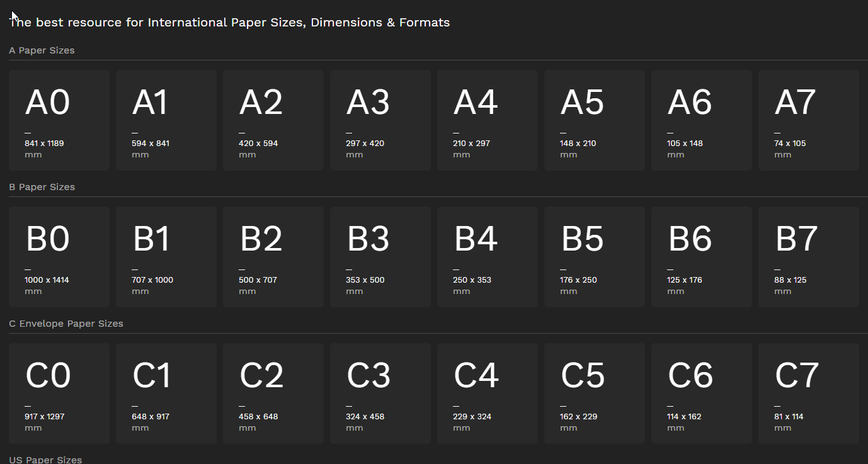
Task: Click the A Paper Sizes heading
Action: (x=42, y=50)
